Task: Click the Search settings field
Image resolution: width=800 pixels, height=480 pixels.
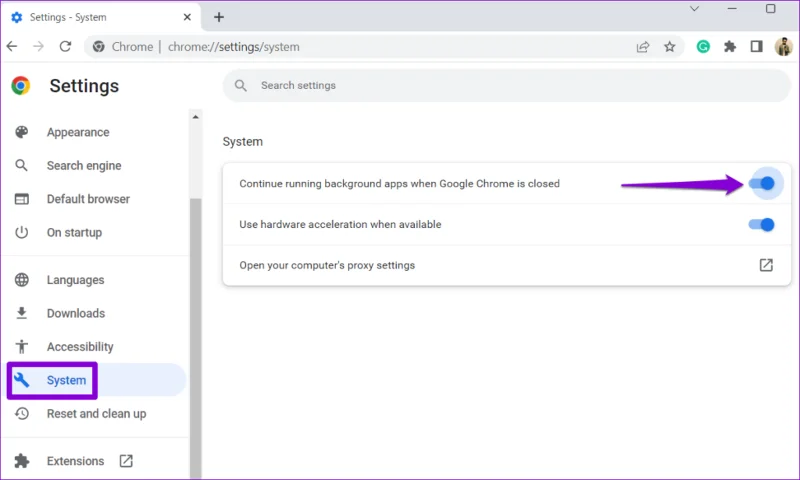Action: click(x=507, y=85)
